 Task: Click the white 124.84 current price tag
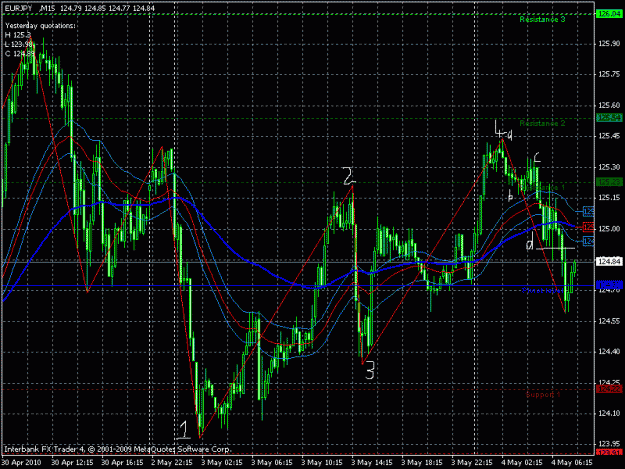click(x=609, y=261)
